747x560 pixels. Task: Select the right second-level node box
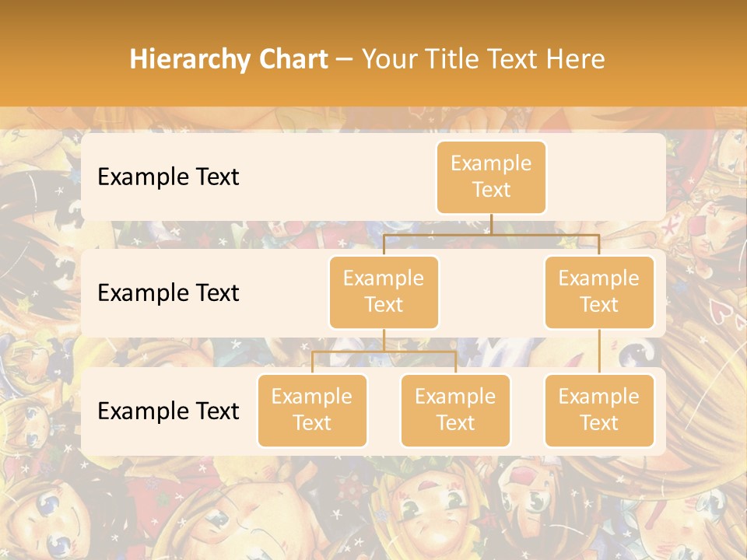pos(599,292)
